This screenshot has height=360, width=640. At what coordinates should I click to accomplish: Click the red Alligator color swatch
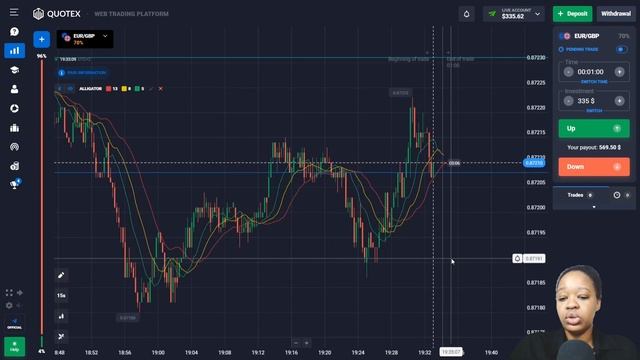(x=109, y=89)
